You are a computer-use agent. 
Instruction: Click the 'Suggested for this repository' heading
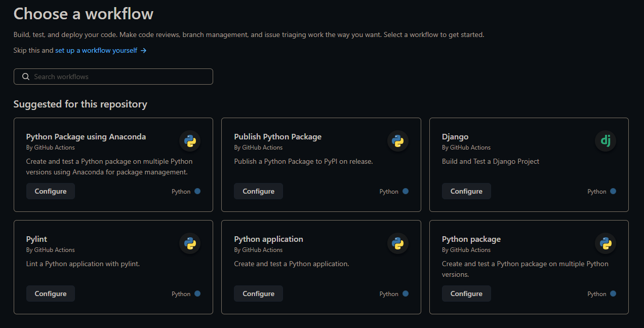point(80,104)
